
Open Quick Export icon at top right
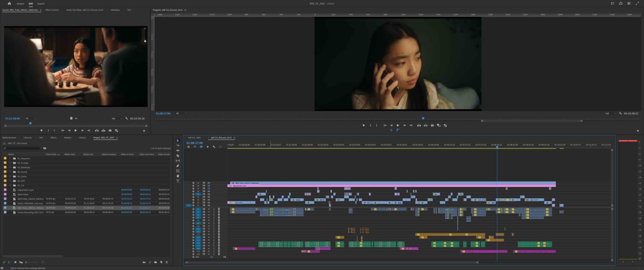tap(620, 3)
